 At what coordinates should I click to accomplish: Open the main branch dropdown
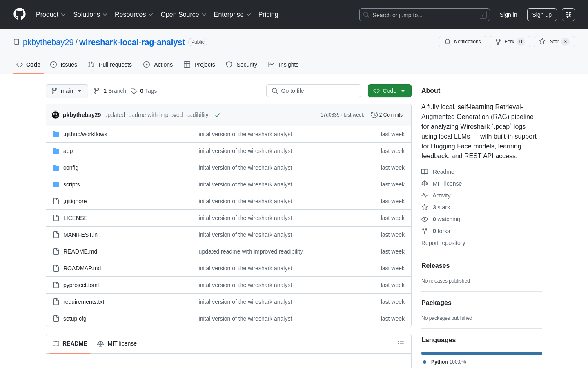tap(67, 91)
